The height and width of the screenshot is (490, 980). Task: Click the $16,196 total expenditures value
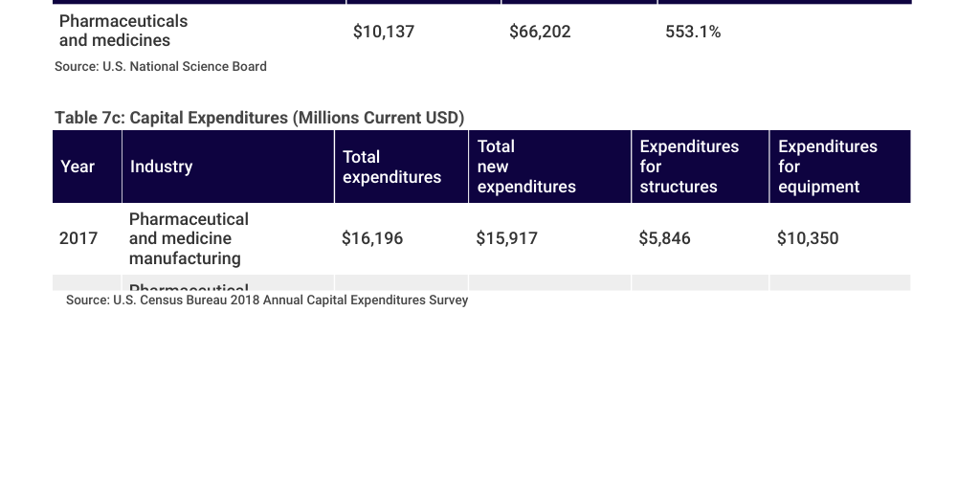(372, 238)
